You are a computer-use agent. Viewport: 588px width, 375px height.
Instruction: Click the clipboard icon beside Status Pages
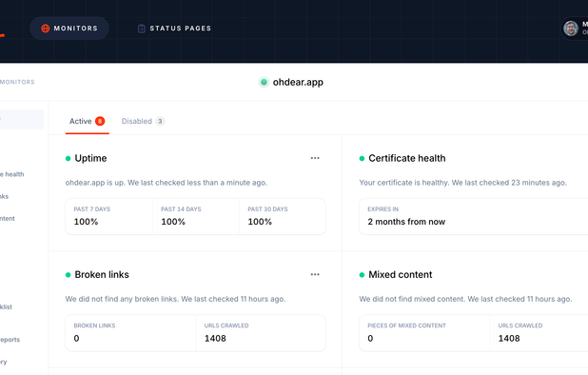coord(142,29)
